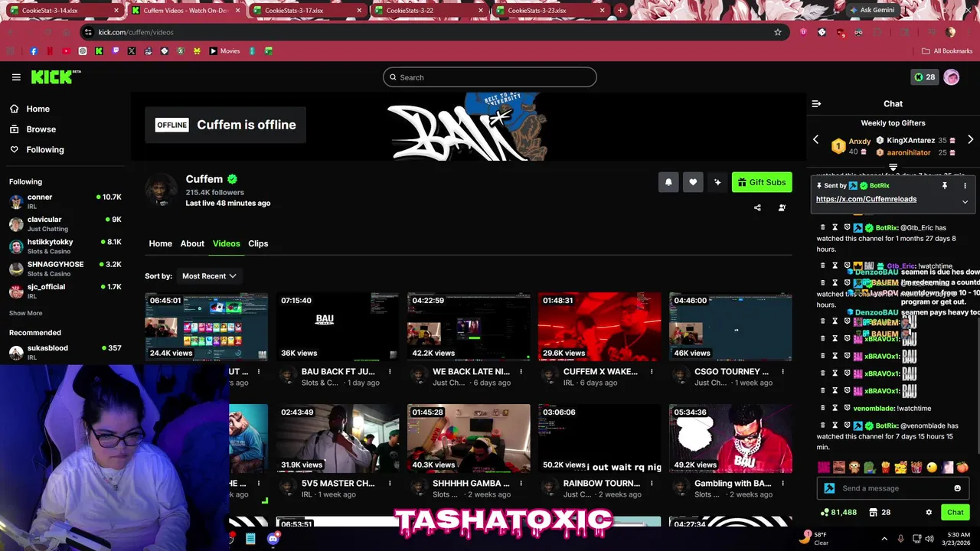This screenshot has width=980, height=551.
Task: Open user profile avatar menu
Action: point(952,77)
